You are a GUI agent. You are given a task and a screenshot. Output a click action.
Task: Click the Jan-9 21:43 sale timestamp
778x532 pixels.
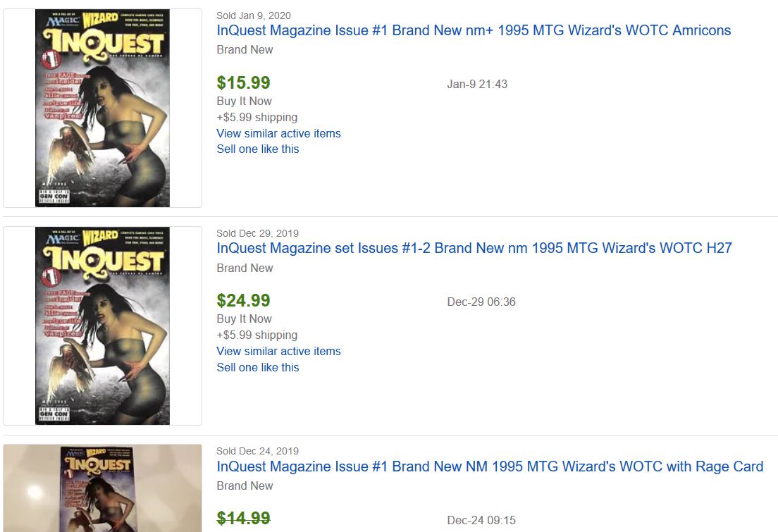pyautogui.click(x=477, y=84)
